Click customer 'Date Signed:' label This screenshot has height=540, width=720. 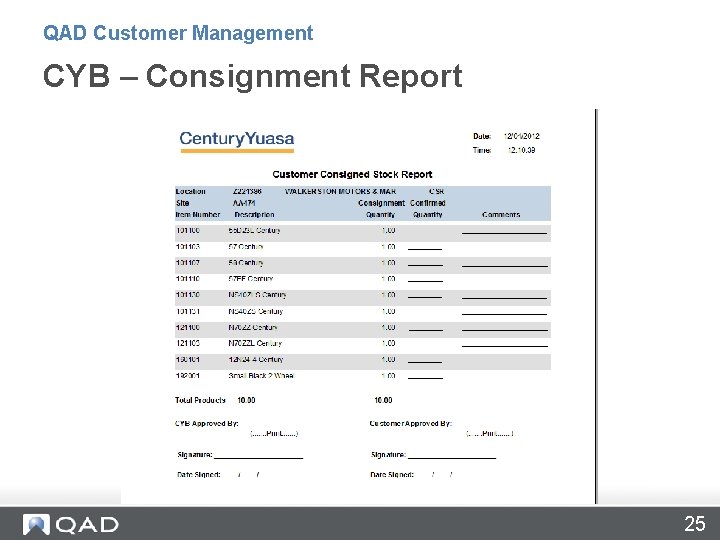pyautogui.click(x=392, y=475)
